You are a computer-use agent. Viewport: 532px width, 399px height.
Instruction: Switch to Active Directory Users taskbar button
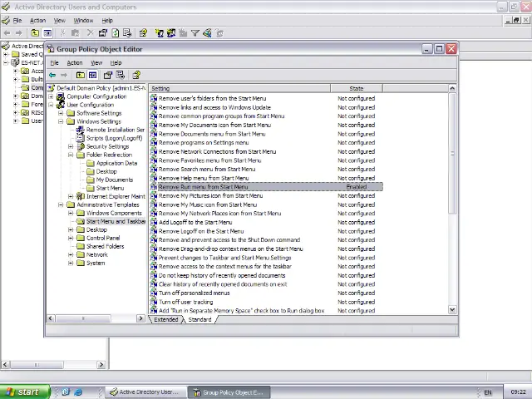[x=146, y=392]
